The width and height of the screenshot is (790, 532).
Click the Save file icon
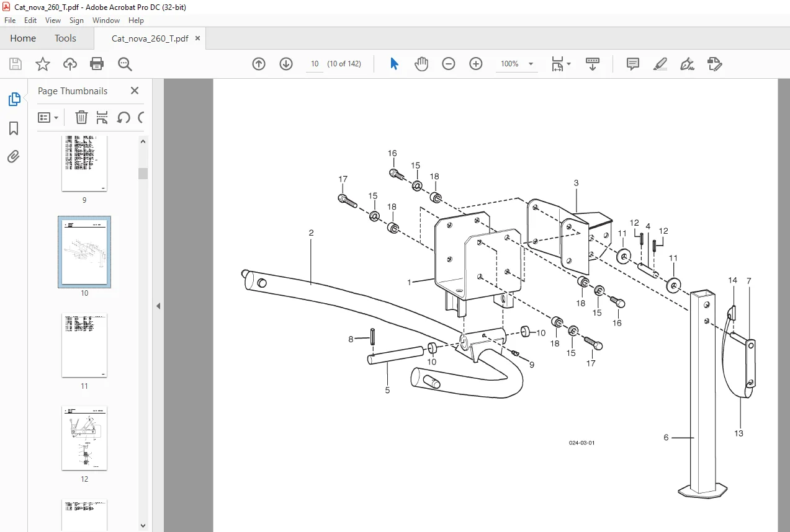pyautogui.click(x=16, y=64)
